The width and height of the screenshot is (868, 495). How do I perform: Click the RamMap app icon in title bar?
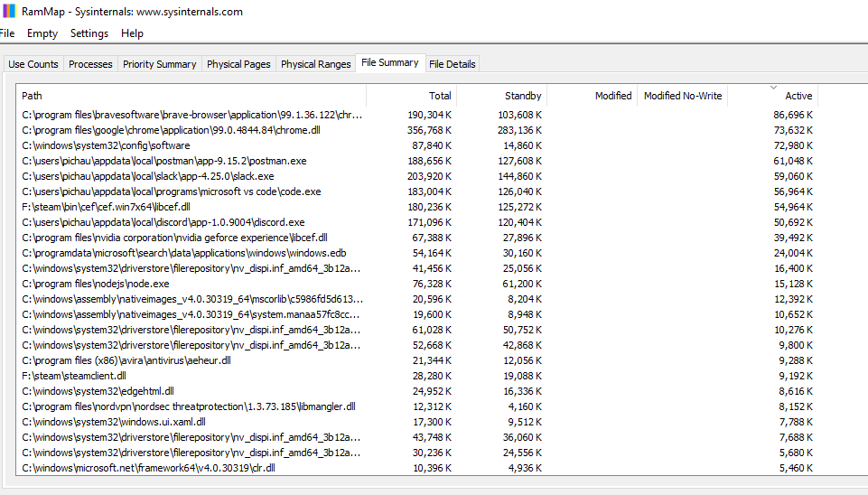click(9, 11)
